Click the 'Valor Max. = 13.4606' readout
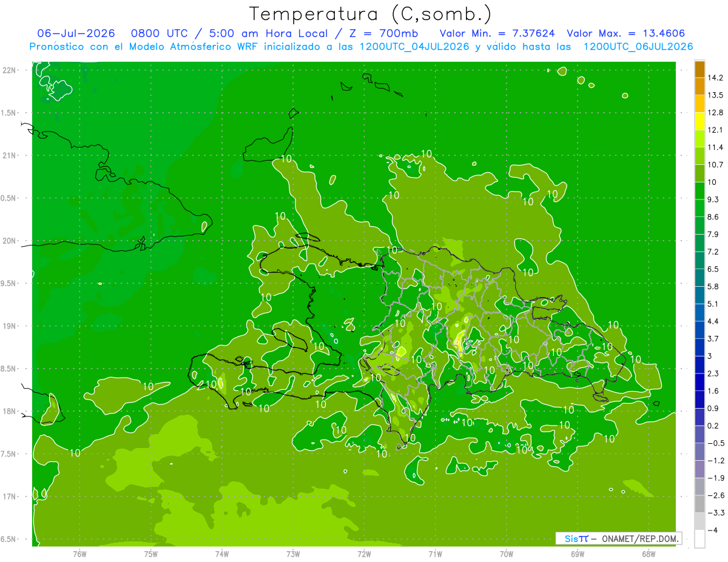728x562 pixels. (x=626, y=33)
